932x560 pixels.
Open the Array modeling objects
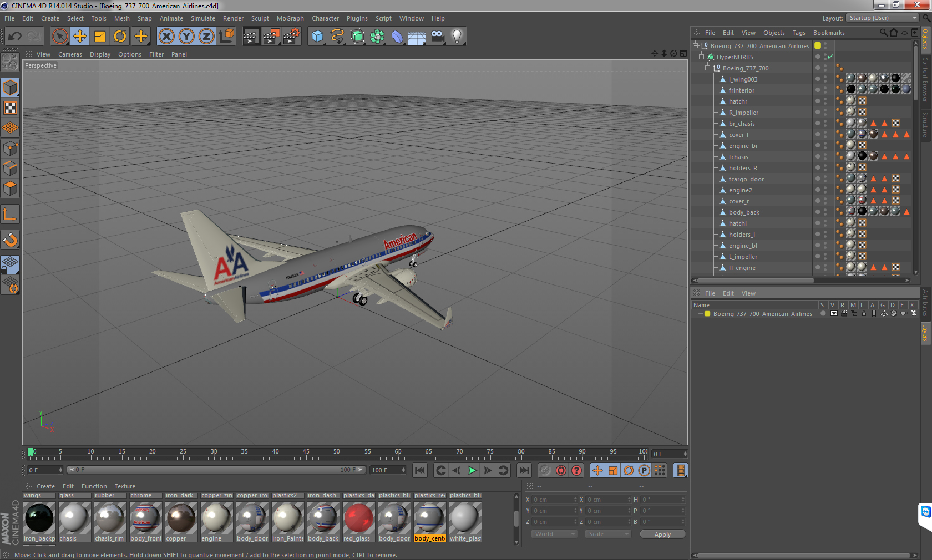(377, 37)
